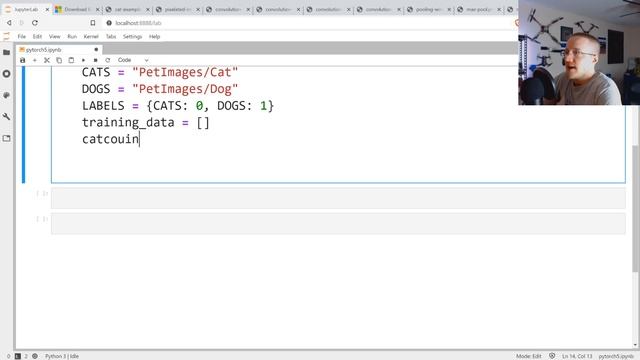Switch to the pixelated browser tab

(177, 9)
